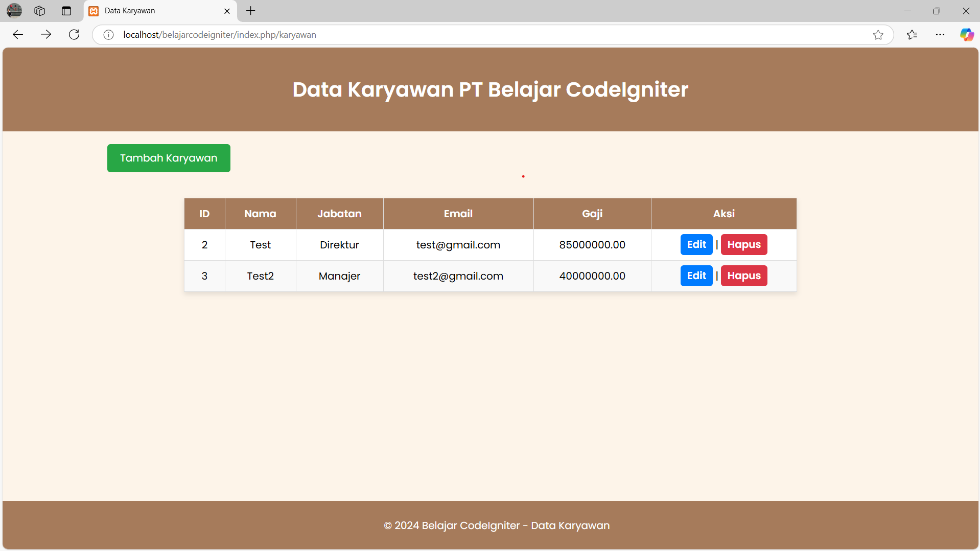Screen dimensions: 980x551
Task: Click the Manajer job title cell
Action: pos(339,276)
